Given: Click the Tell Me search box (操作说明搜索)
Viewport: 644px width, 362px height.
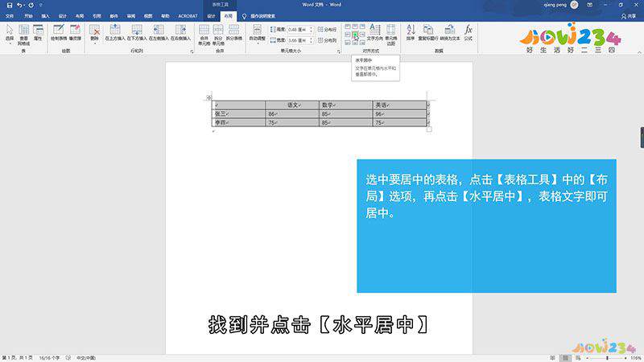Looking at the screenshot, I should click(x=259, y=16).
